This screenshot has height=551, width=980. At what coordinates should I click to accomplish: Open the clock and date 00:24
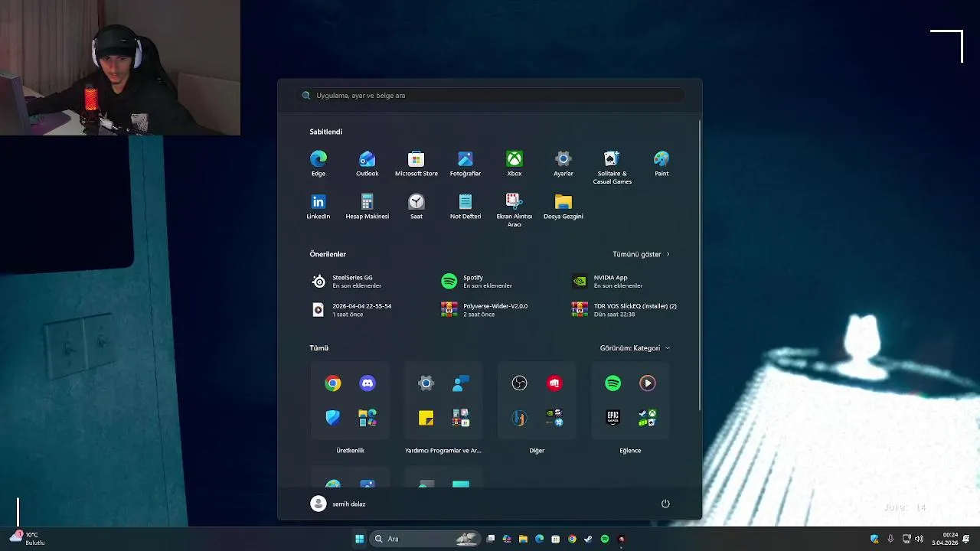[945, 539]
